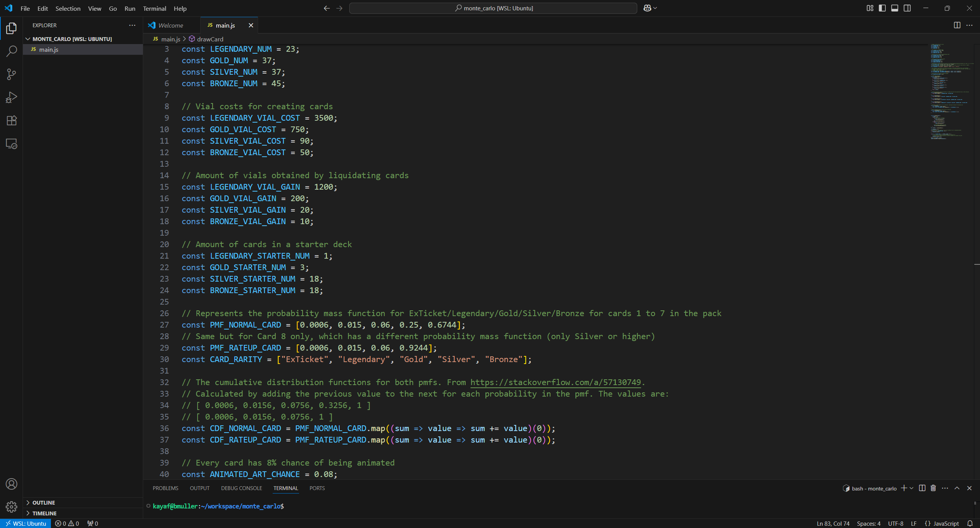Split the editor right
This screenshot has width=980, height=528.
(x=957, y=25)
